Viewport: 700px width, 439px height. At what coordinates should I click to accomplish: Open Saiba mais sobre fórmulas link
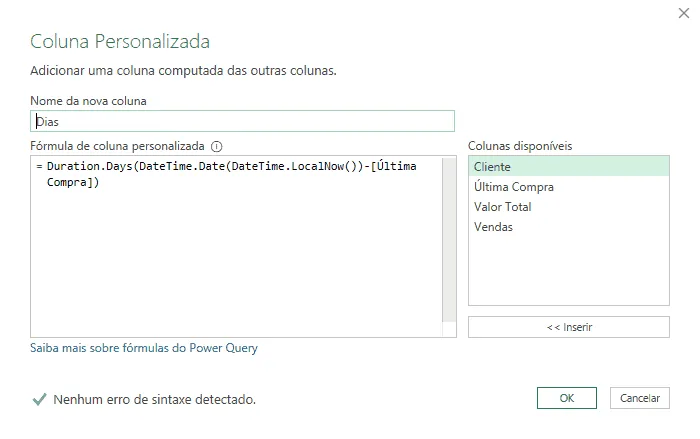click(x=144, y=348)
